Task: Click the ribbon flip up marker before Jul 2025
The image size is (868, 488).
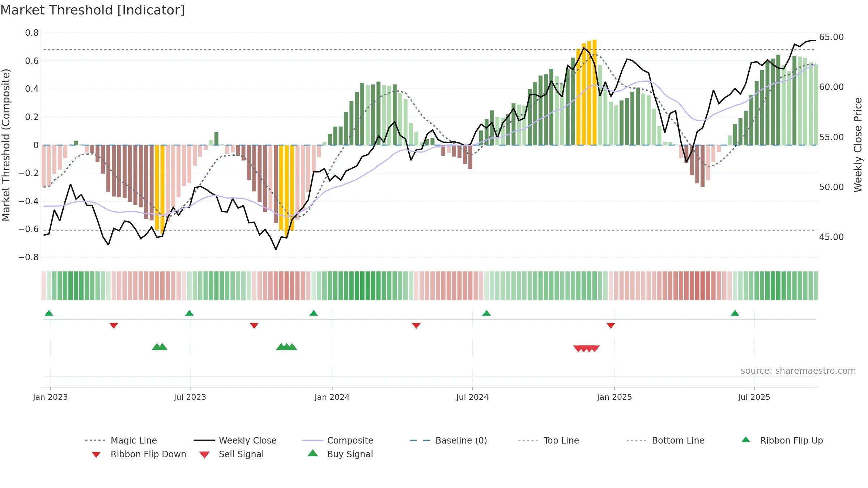Action: click(735, 313)
